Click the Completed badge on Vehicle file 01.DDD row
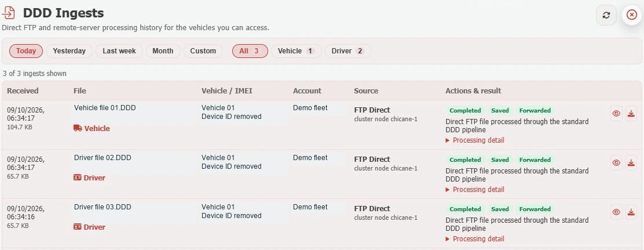The image size is (644, 250). click(x=465, y=110)
